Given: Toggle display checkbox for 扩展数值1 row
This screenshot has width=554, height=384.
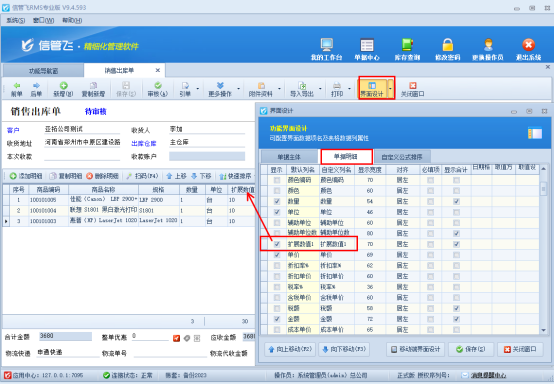Looking at the screenshot, I should tap(277, 244).
